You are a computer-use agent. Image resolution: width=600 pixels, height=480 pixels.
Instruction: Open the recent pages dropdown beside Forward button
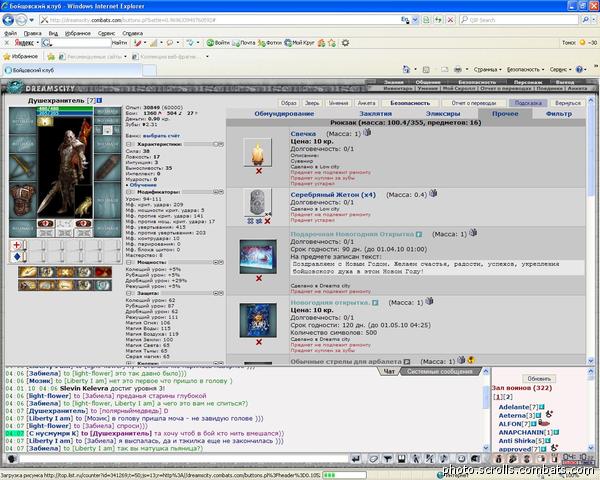(32, 20)
